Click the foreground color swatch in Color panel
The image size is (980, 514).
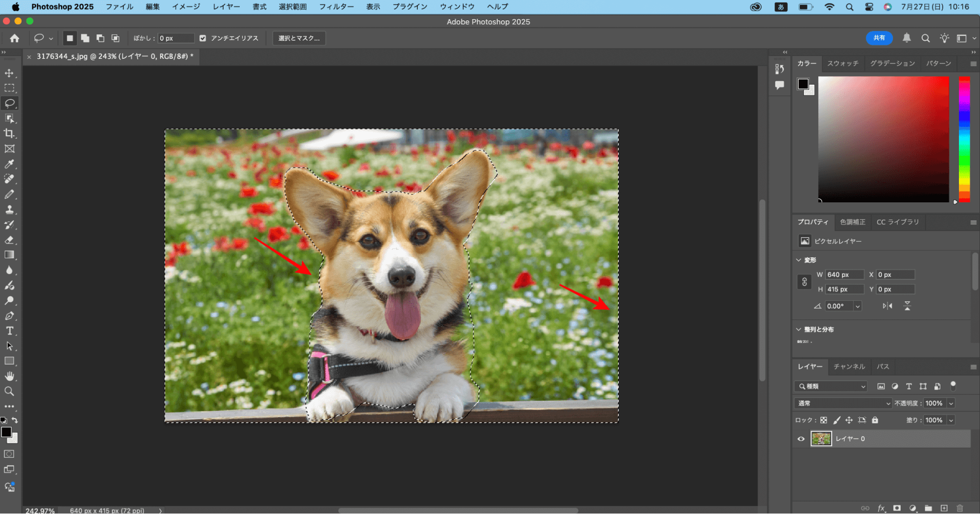pos(803,84)
